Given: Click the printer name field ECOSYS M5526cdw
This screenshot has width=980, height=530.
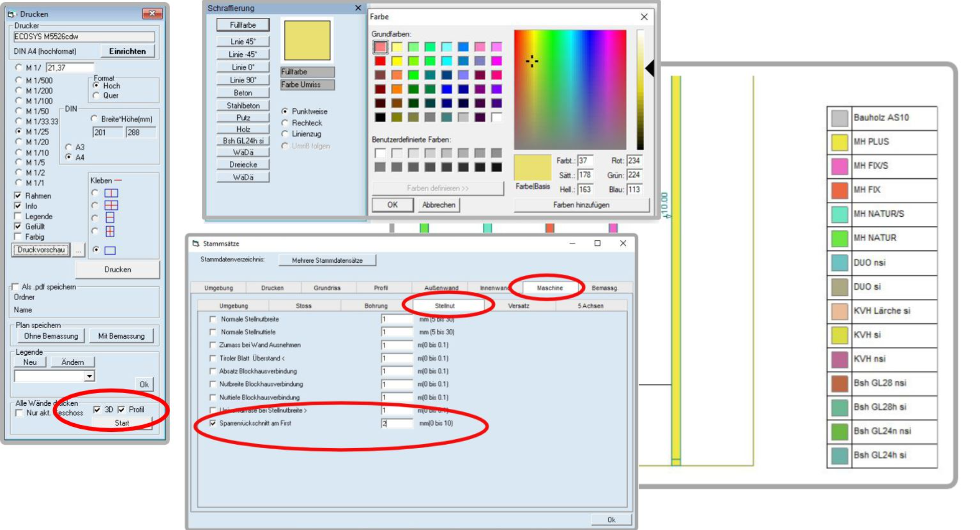Looking at the screenshot, I should click(84, 37).
